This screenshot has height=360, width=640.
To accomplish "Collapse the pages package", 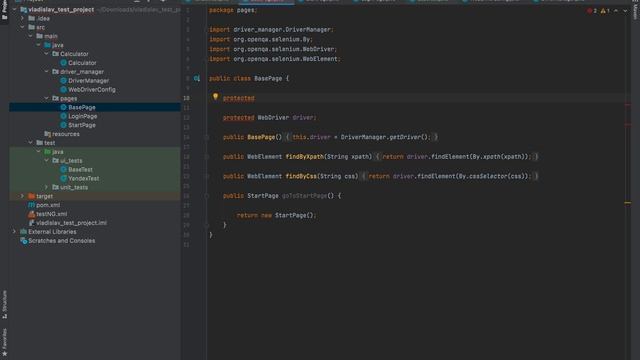I will (x=47, y=98).
